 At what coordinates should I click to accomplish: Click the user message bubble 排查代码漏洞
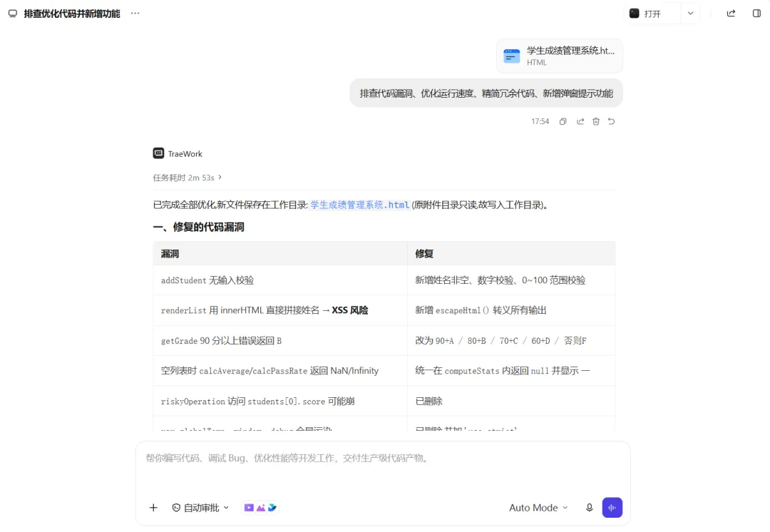[x=486, y=93]
